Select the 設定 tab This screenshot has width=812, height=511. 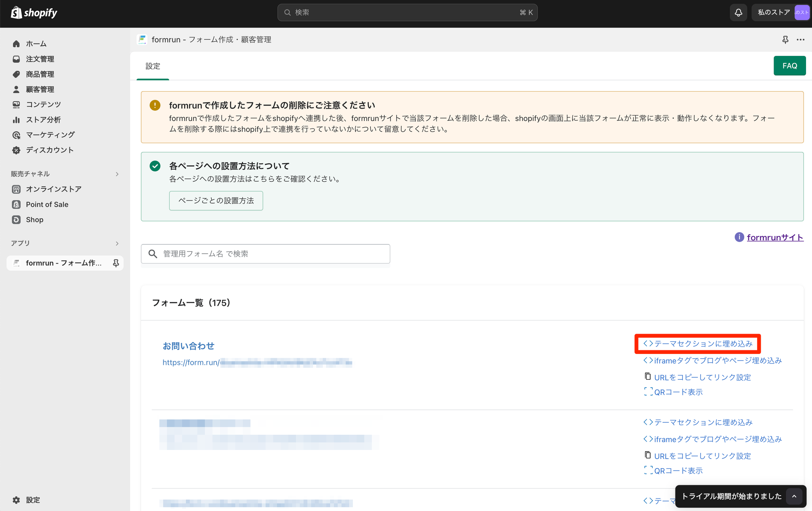click(x=153, y=66)
